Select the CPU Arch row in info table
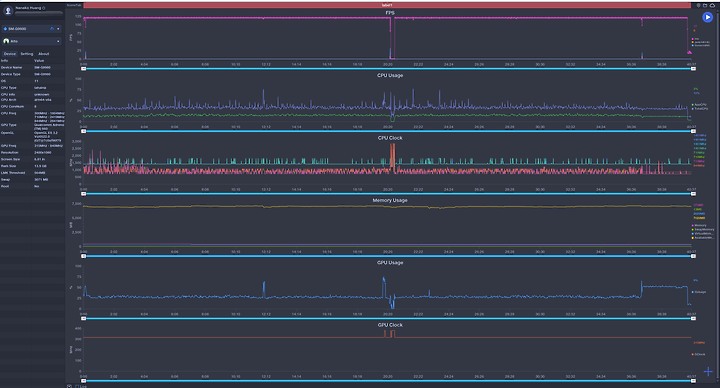 32,100
